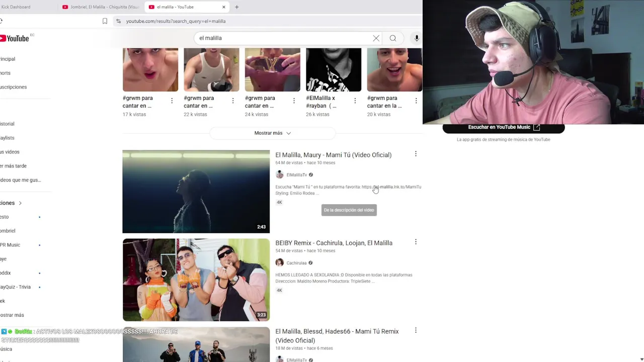Click 'Mostrar más' in sidebar subscriptions
This screenshot has width=644, height=362.
click(x=12, y=315)
